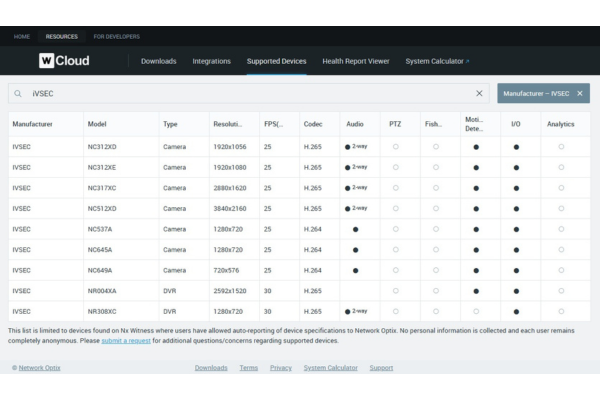This screenshot has height=400, width=600.
Task: Open the external System Calculator link in the nav
Action: click(437, 61)
